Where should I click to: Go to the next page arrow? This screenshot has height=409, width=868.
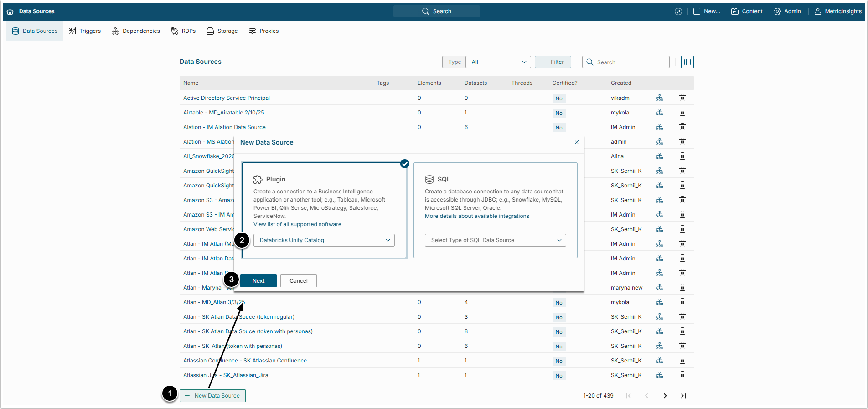[x=665, y=396]
